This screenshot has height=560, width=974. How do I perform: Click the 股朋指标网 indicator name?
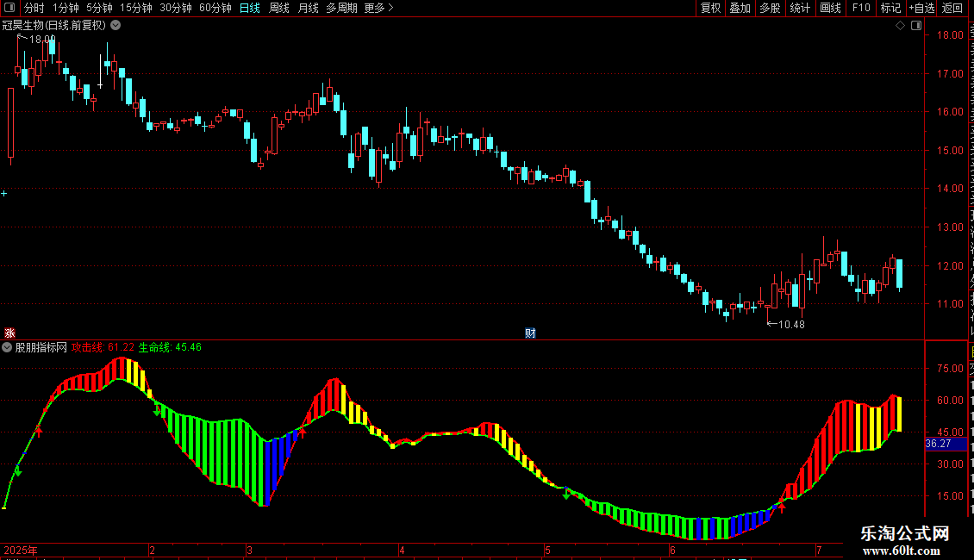[x=41, y=348]
